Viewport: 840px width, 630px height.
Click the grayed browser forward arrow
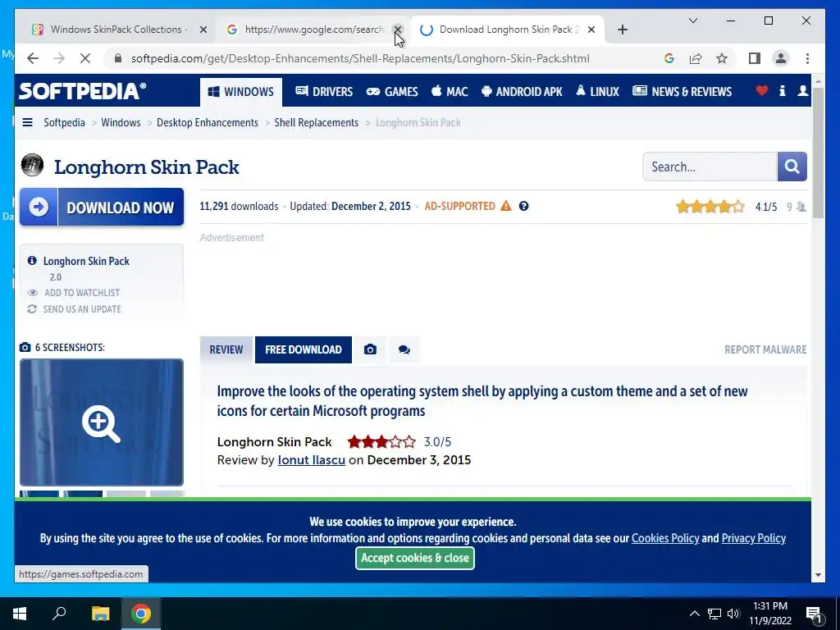59,58
